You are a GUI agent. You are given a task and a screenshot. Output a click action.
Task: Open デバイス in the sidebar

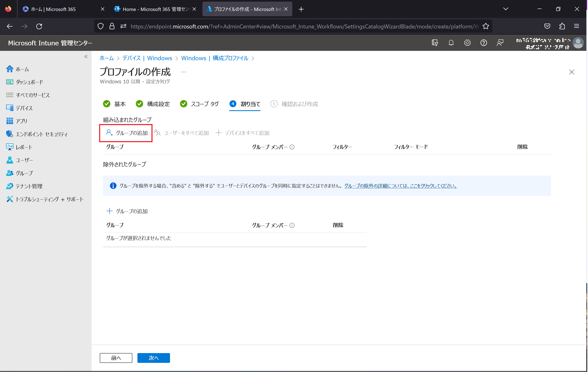tap(19, 108)
